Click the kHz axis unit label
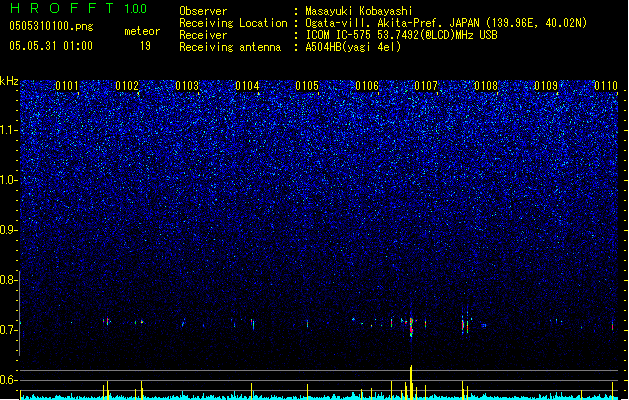The image size is (629, 400). 9,81
